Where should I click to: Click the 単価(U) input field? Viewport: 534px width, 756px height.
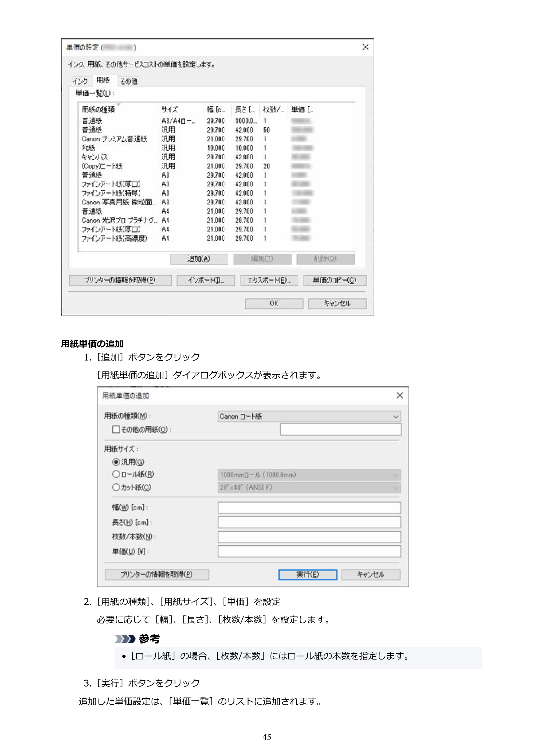pyautogui.click(x=309, y=551)
